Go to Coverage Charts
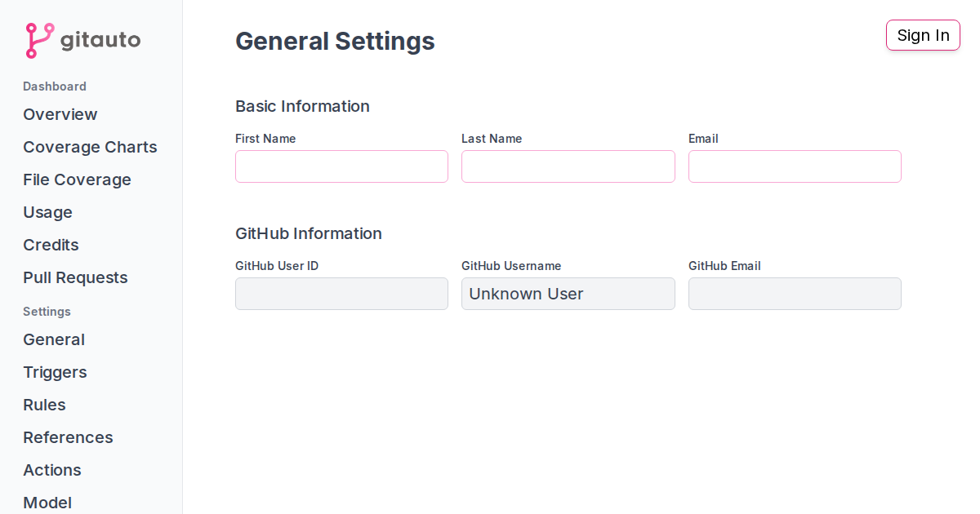Viewport: 980px width, 514px height. [x=90, y=147]
